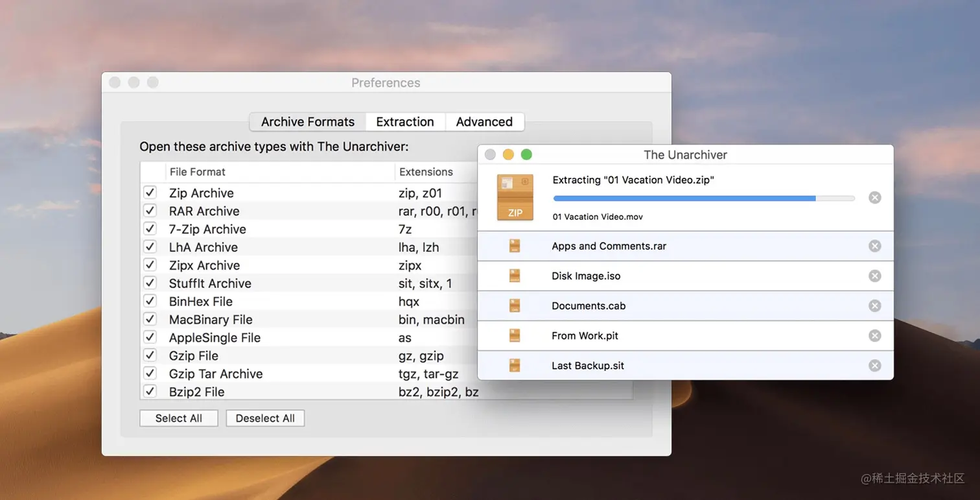The width and height of the screenshot is (980, 500).
Task: Select the Disk Image.iso file name
Action: click(x=586, y=276)
